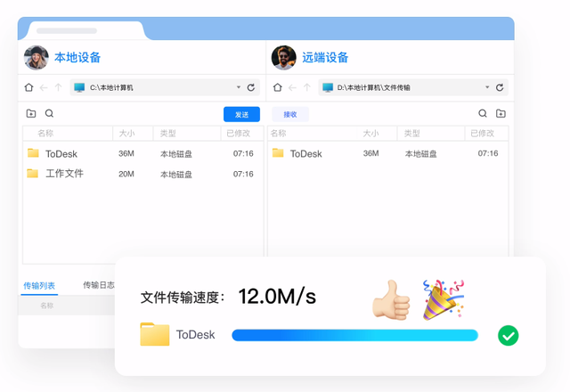Click the home icon in the local device pane
Screen dimensions: 570x392
[28, 87]
